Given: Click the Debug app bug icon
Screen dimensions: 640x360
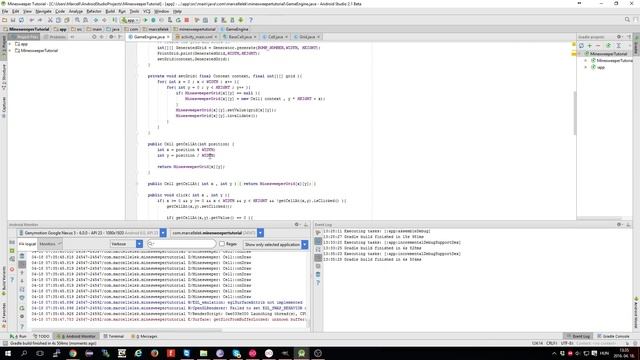Looking at the screenshot, I should coord(153,20).
